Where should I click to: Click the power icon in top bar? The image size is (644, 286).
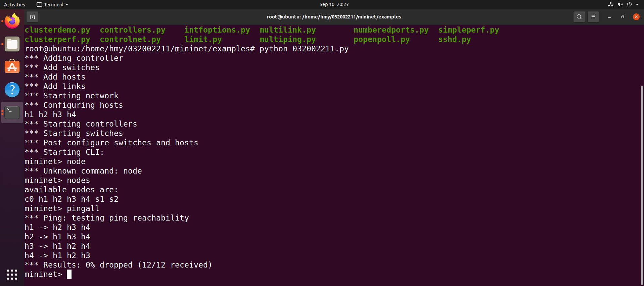point(629,4)
